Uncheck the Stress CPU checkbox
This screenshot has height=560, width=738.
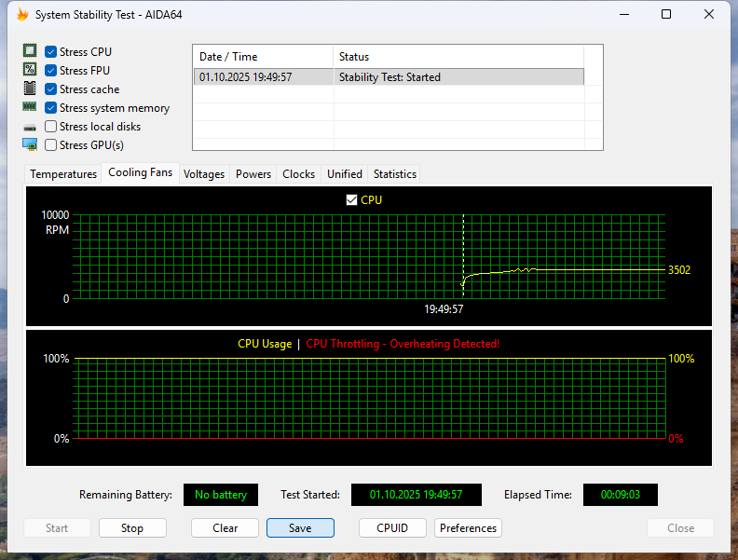click(x=51, y=52)
